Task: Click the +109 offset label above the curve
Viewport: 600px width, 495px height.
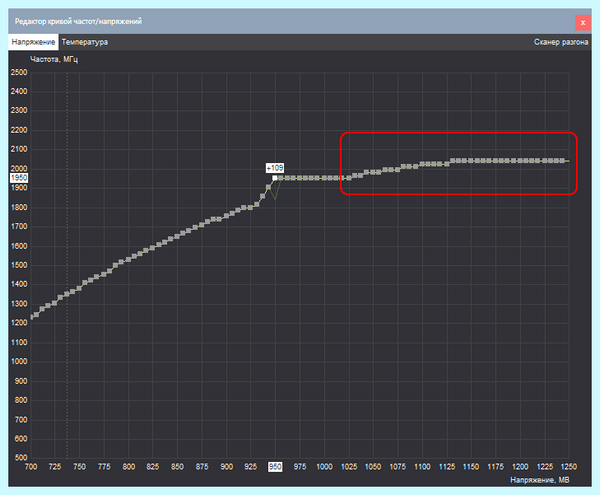Action: [275, 168]
